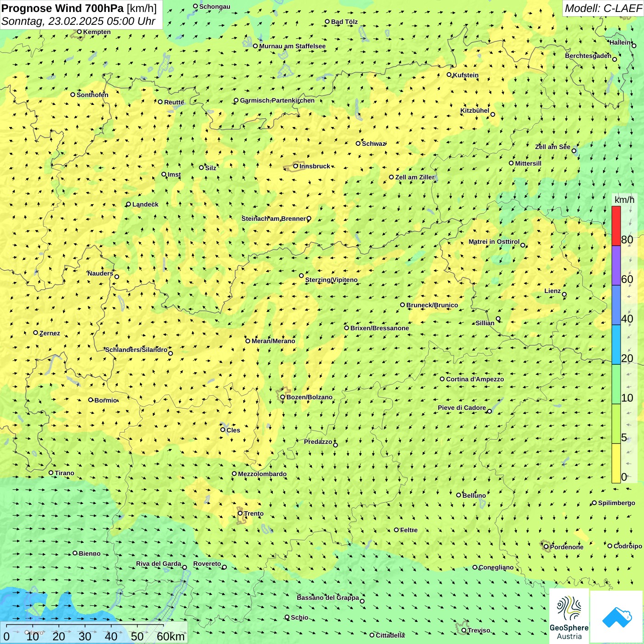Click the 'Matrei in Osttirol' label
Viewport: 644px width, 644px height.
tap(494, 241)
